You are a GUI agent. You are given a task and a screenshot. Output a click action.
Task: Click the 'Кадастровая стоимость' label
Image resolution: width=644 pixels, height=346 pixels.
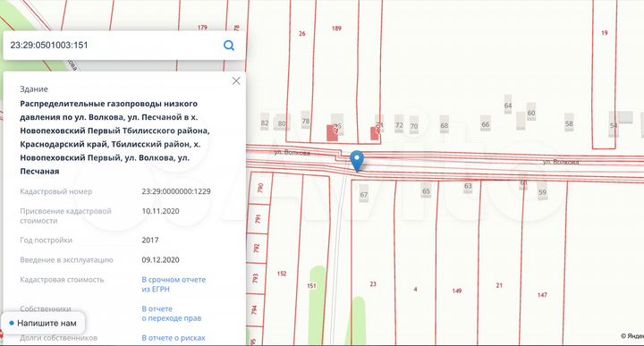[x=62, y=280]
